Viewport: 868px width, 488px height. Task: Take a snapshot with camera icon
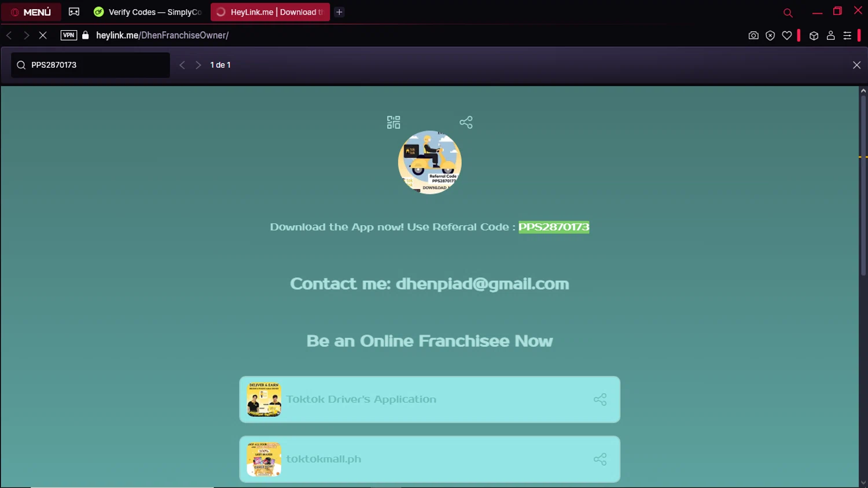pos(753,35)
